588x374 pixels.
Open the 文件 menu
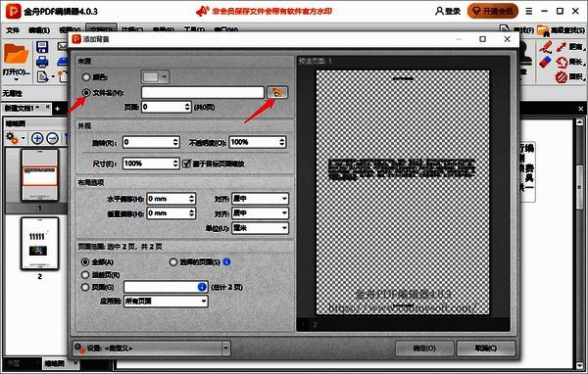13,30
